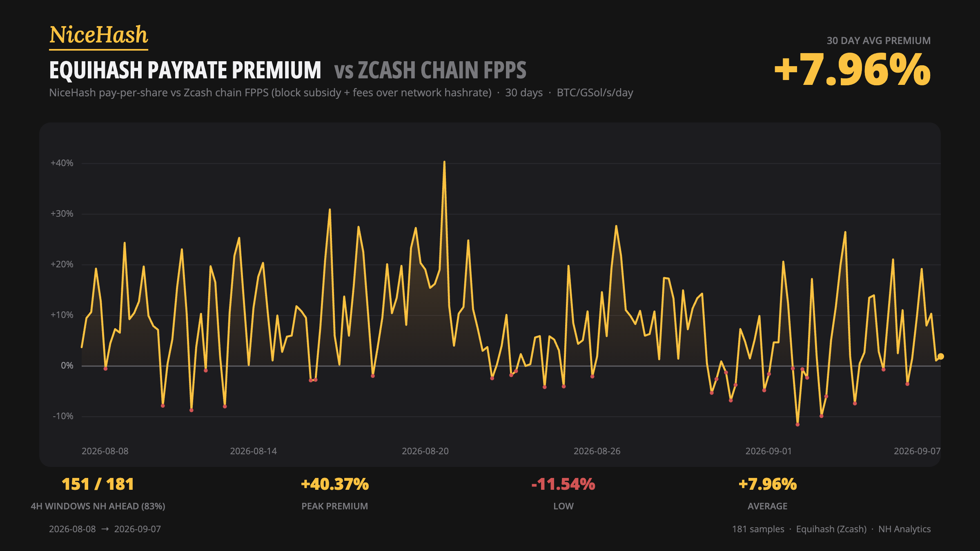Click the +40% y-axis label
This screenshot has width=980, height=551.
click(x=62, y=163)
